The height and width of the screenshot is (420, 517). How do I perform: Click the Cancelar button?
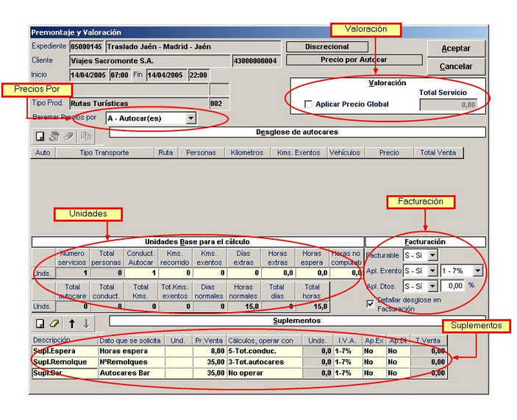coord(456,67)
